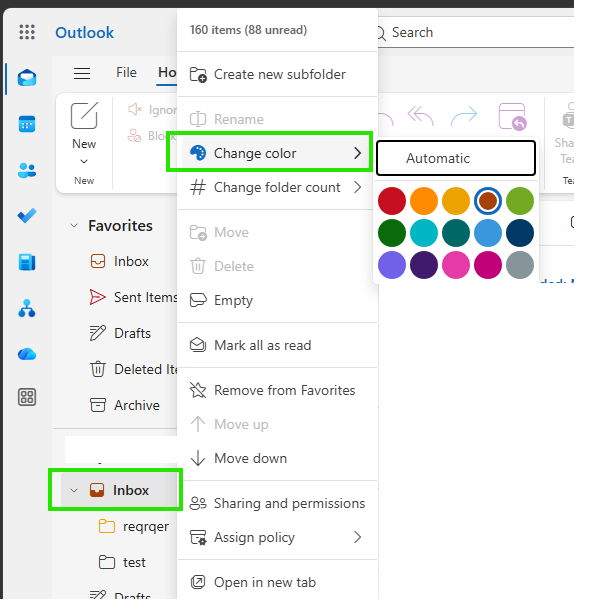This screenshot has height=600, width=607.
Task: Open Change color submenu
Action: pos(277,153)
